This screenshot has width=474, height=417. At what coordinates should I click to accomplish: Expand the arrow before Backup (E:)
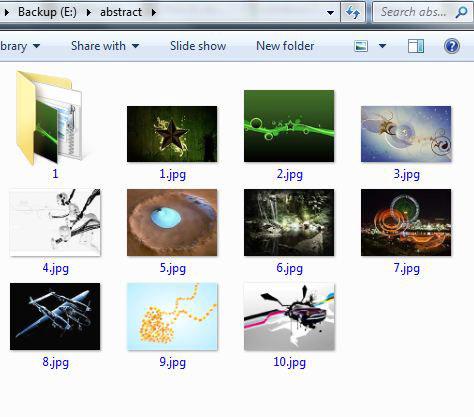(7, 13)
